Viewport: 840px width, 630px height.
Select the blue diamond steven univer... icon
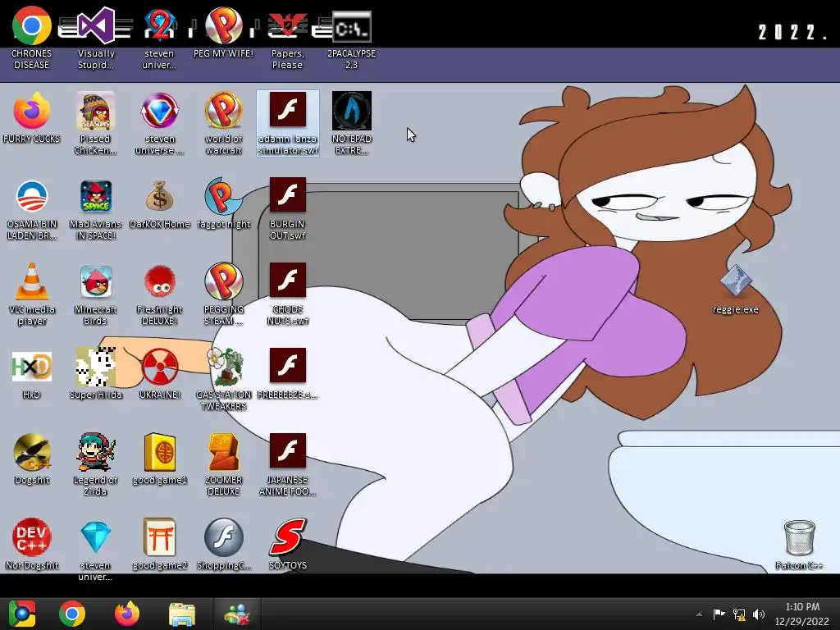(96, 537)
